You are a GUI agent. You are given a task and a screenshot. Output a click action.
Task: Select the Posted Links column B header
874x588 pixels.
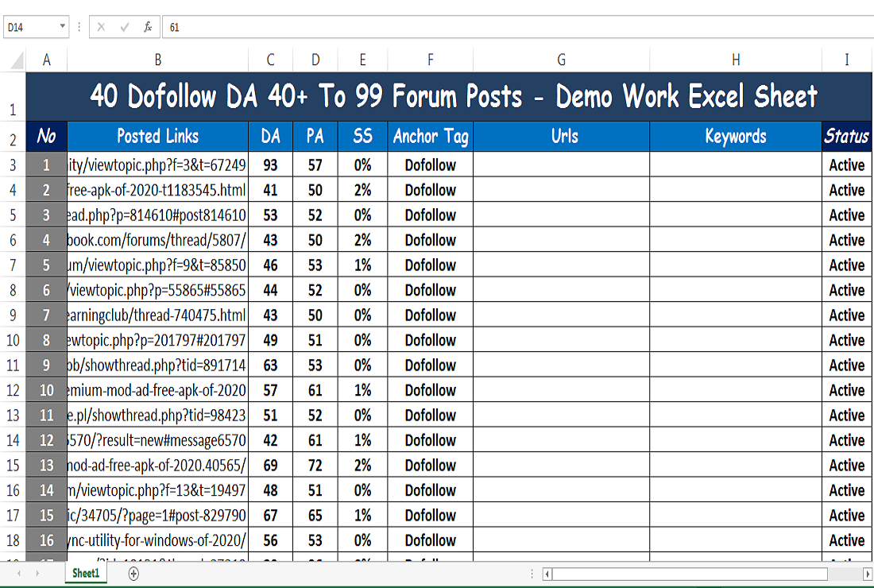[x=158, y=59]
